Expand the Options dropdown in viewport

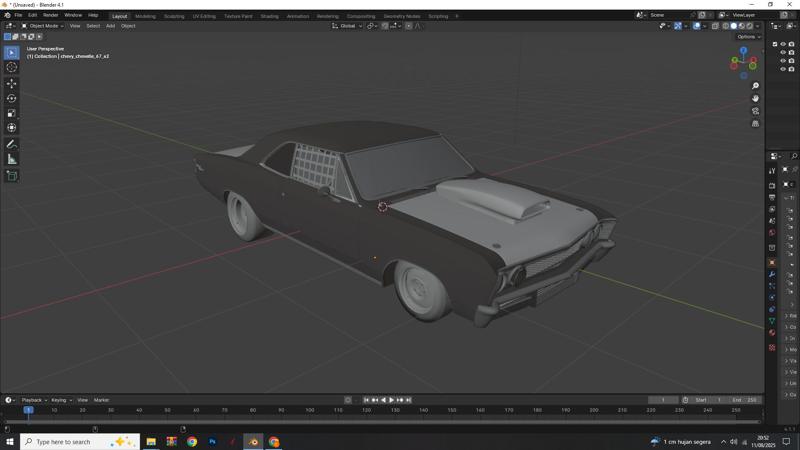coord(749,37)
